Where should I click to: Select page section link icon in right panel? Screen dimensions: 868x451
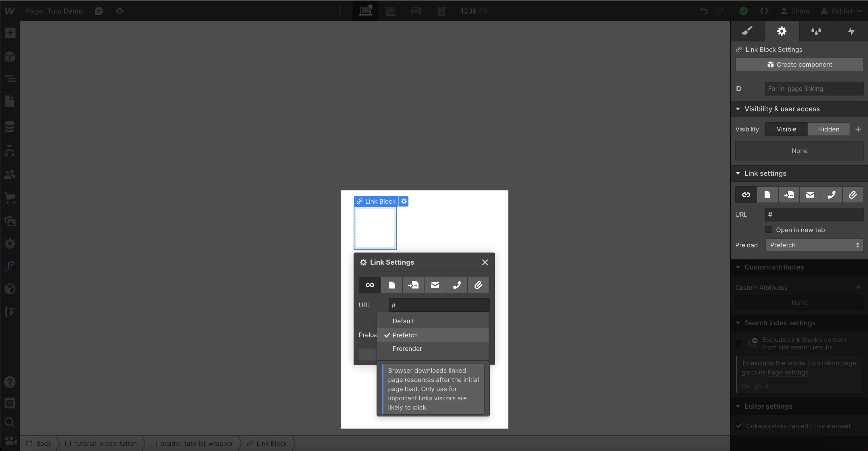pos(788,195)
